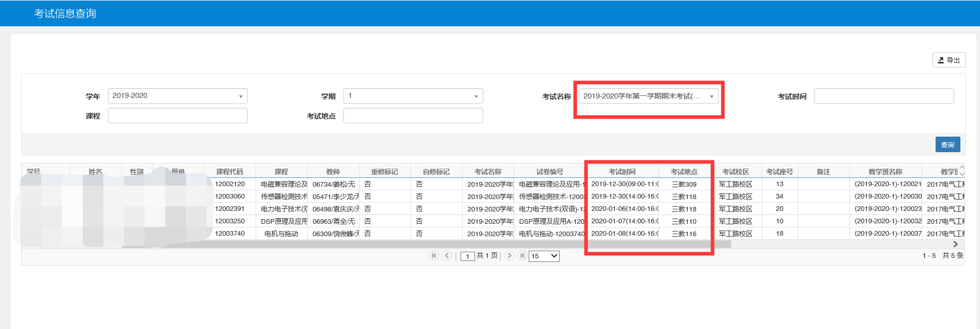This screenshot has height=329, width=980.
Task: Click the 导出 export button
Action: point(949,60)
